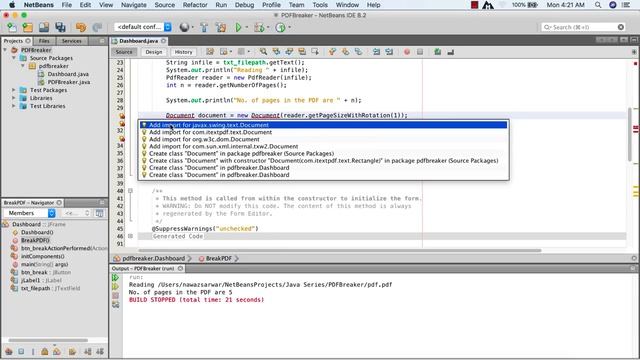Image resolution: width=640 pixels, height=360 pixels.
Task: Click the Stop icon in Output panel
Action: click(x=116, y=296)
